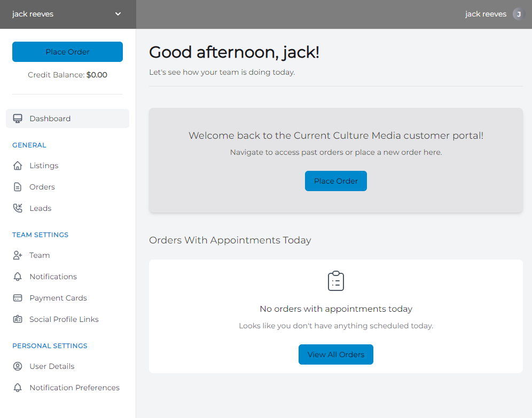Open Orders in the sidebar
This screenshot has height=418, width=532.
pos(67,187)
